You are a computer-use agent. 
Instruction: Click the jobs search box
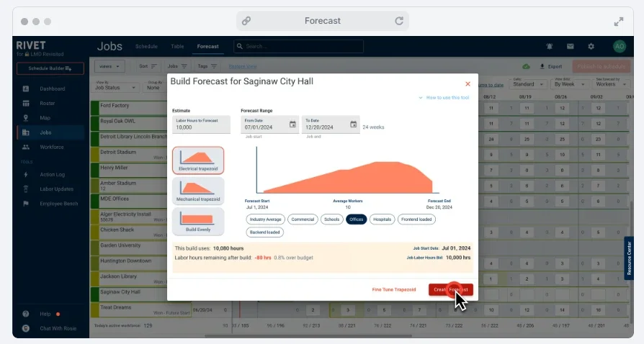pos(298,46)
